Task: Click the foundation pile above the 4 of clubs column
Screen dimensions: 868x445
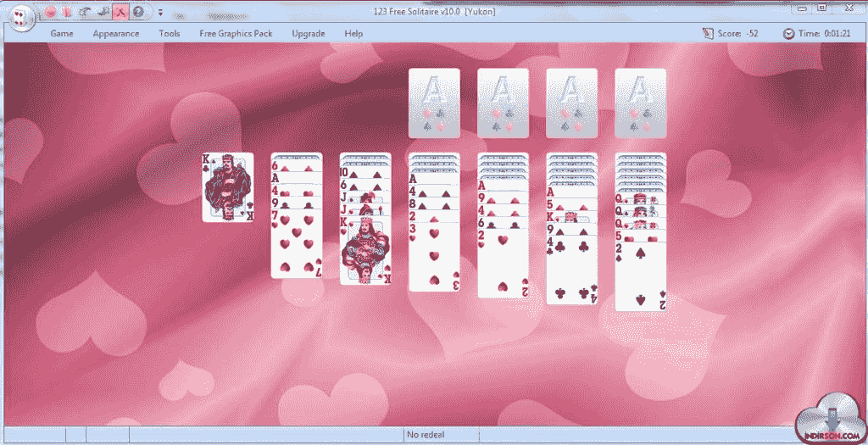Action: 572,103
